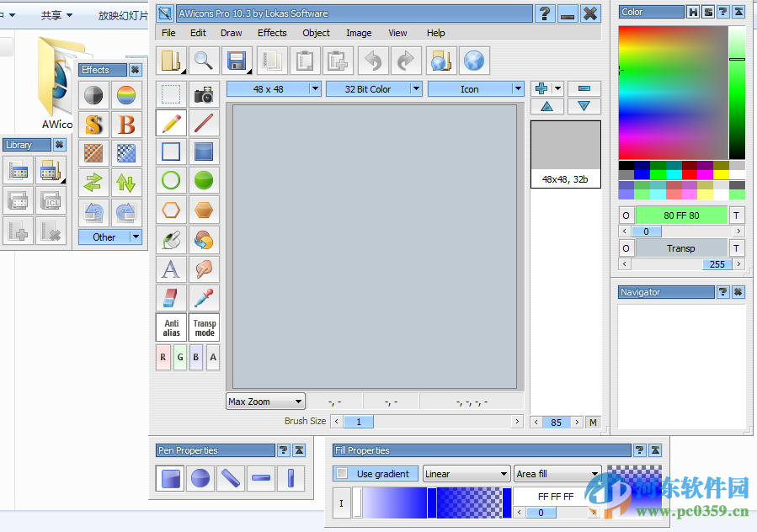This screenshot has height=532, width=757.
Task: Click the Save floppy disk icon
Action: coord(237,61)
